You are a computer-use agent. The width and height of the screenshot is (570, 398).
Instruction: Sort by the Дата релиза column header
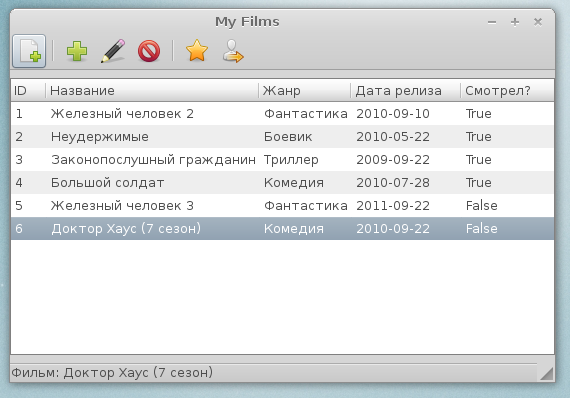(x=406, y=91)
